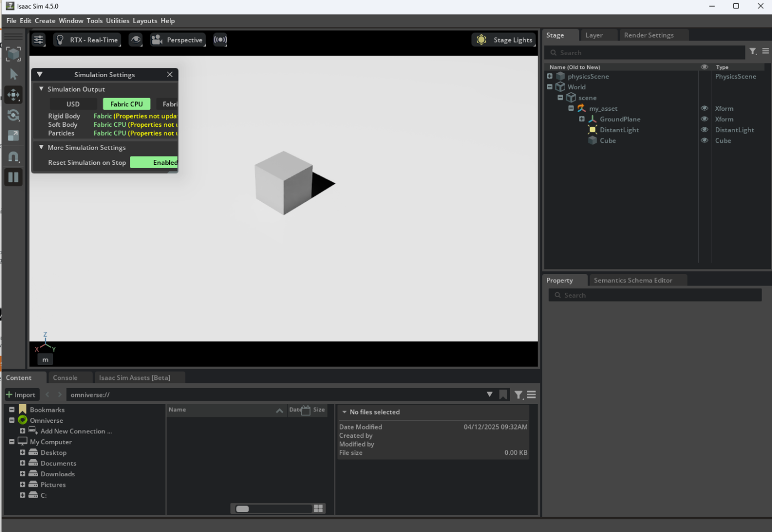
Task: Select USD simulation output
Action: click(73, 104)
